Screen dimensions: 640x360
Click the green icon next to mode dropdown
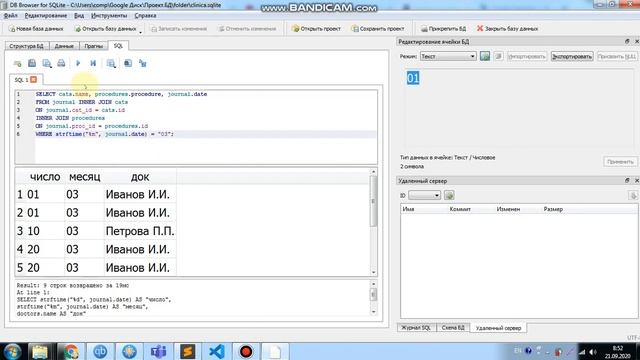pos(485,56)
